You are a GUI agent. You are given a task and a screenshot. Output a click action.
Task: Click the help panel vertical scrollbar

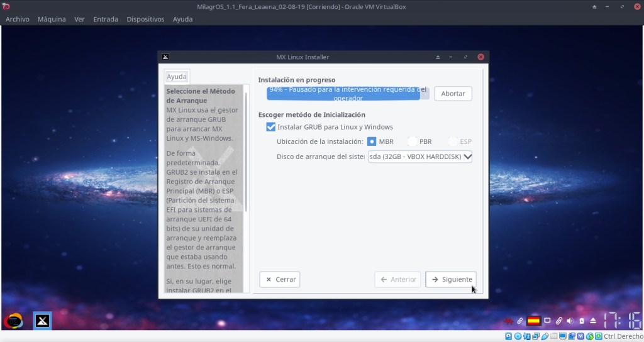click(247, 151)
